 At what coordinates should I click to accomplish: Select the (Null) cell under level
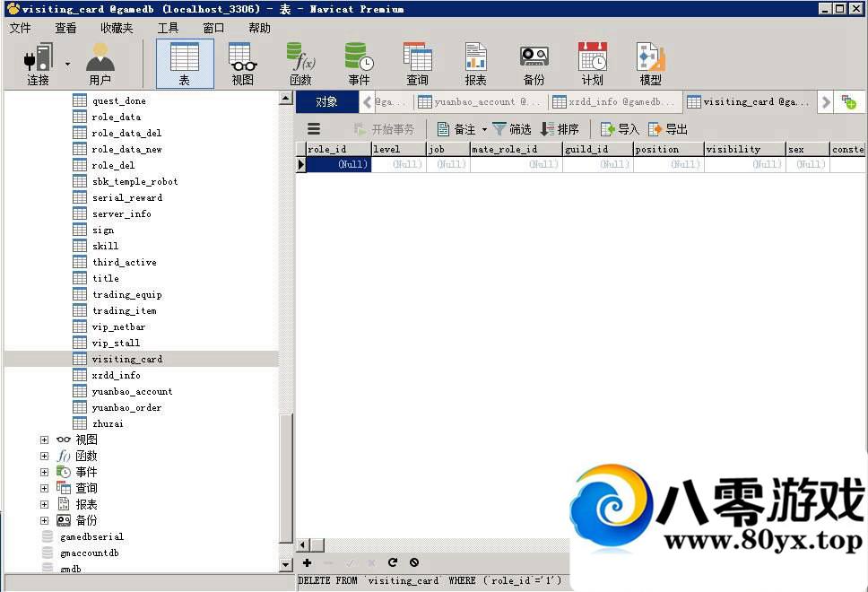point(398,164)
